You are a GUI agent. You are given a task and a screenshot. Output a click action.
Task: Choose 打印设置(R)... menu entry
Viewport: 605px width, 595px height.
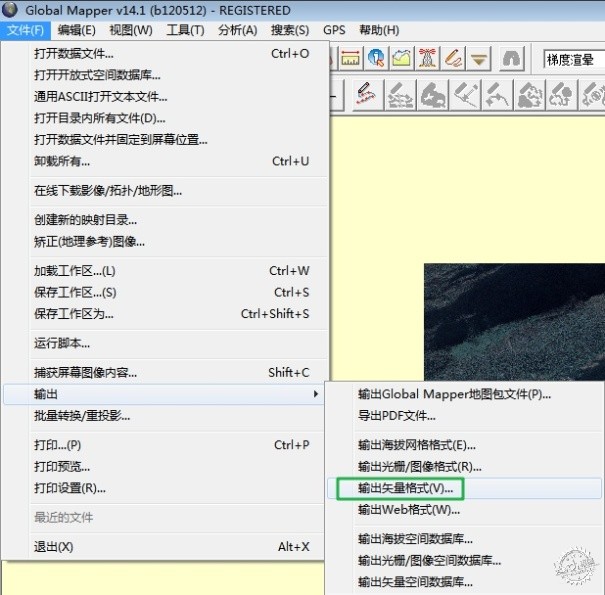coord(165,488)
